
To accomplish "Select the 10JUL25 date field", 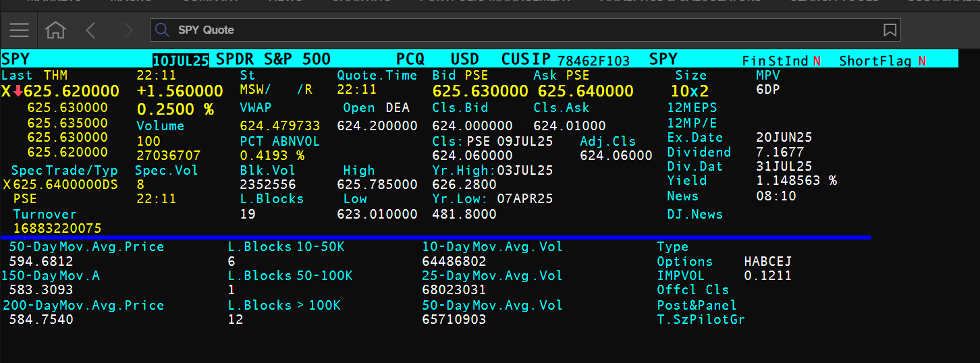I will coord(180,60).
